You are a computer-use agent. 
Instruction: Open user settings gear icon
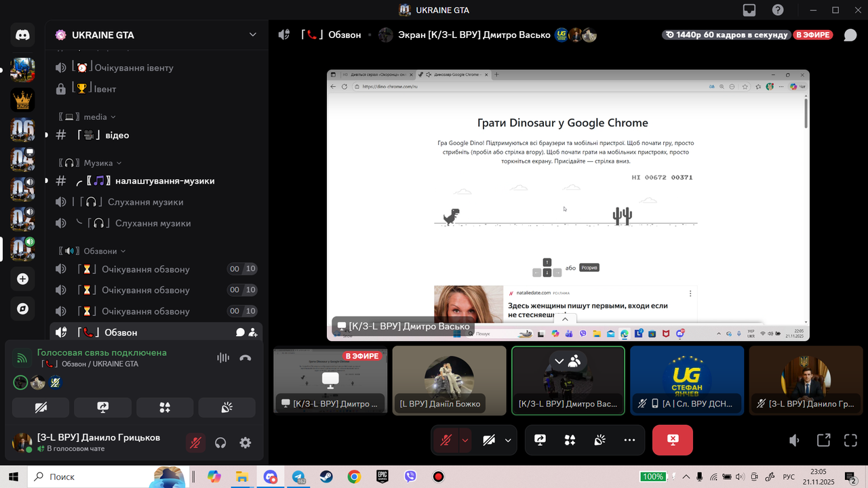[245, 443]
